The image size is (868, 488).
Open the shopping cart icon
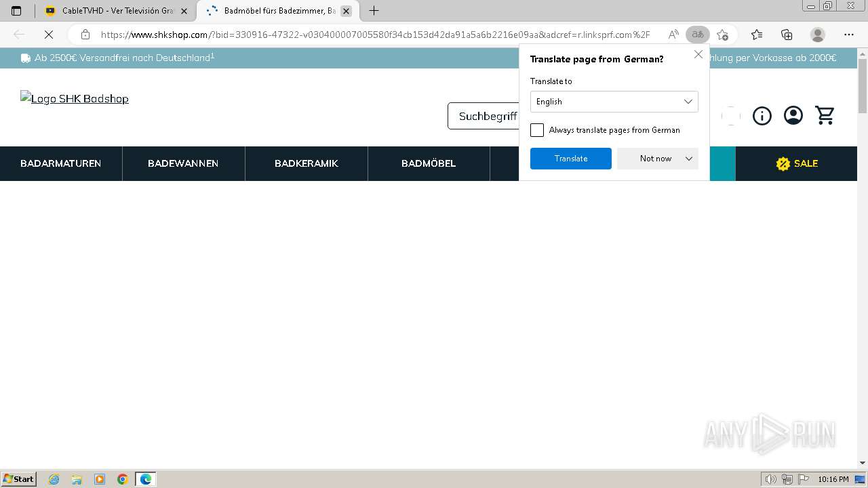click(x=825, y=115)
